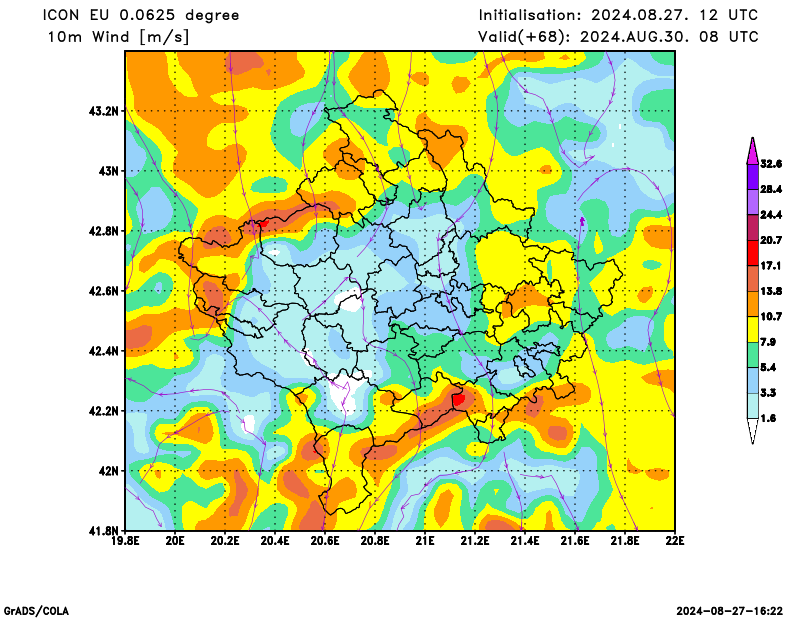
Task: Click the 20E longitude label
Action: (175, 540)
